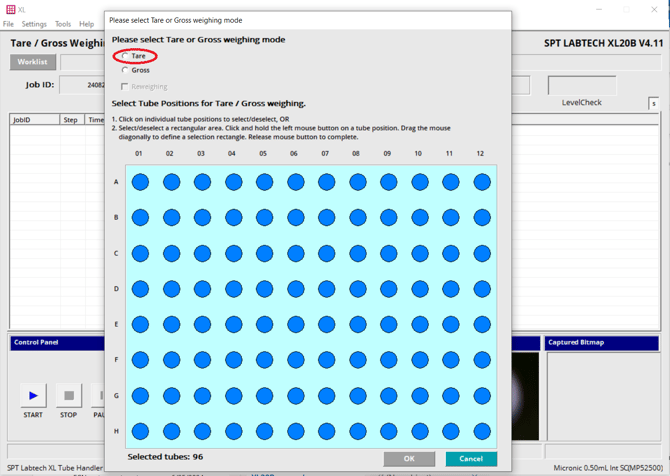The image size is (670, 476).
Task: Click the XL application icon in title bar
Action: [9, 9]
